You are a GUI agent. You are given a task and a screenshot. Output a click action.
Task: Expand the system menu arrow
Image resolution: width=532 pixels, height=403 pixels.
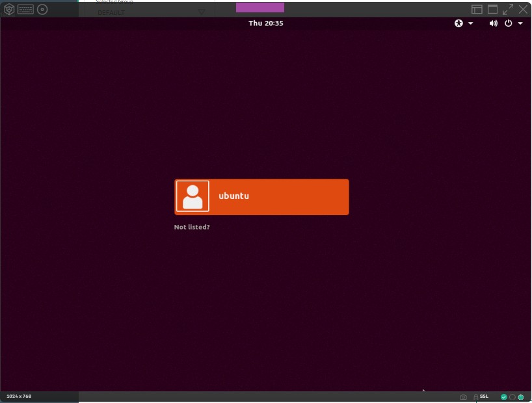tap(520, 23)
